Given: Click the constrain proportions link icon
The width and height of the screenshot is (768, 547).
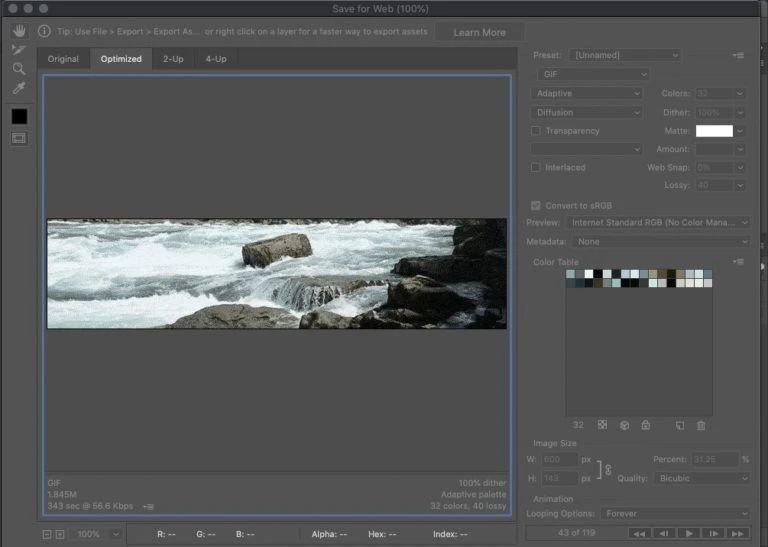Looking at the screenshot, I should coord(606,469).
